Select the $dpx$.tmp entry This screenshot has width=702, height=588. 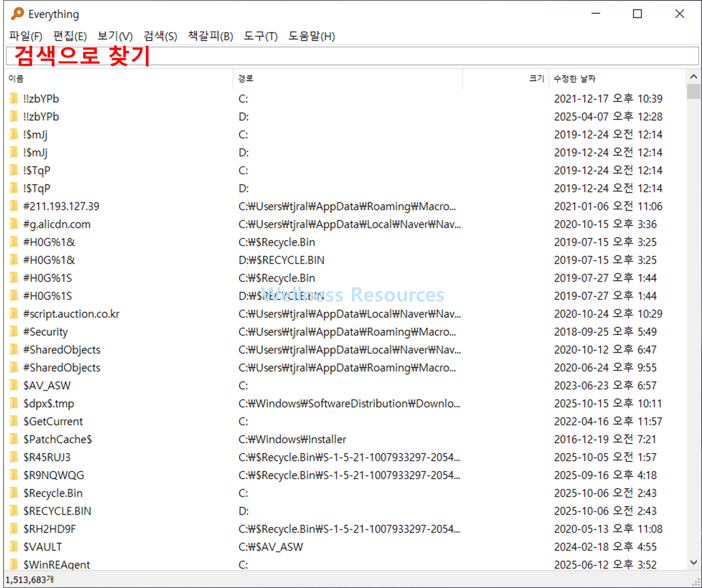point(49,403)
